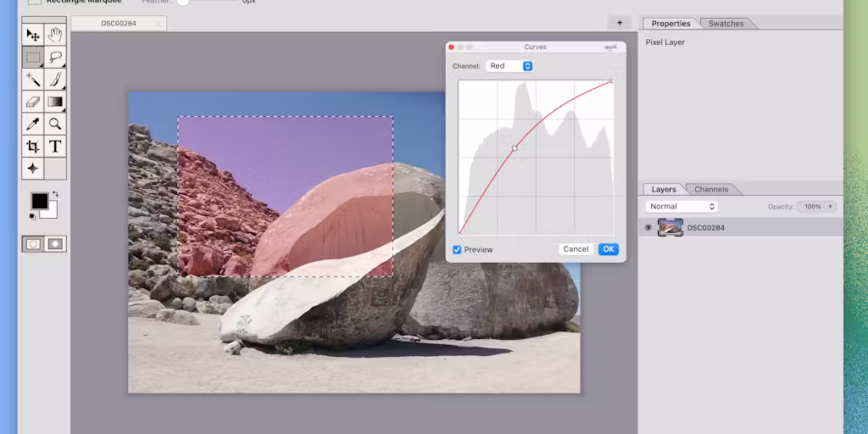This screenshot has height=434, width=868.
Task: Select the Text tool
Action: [55, 146]
